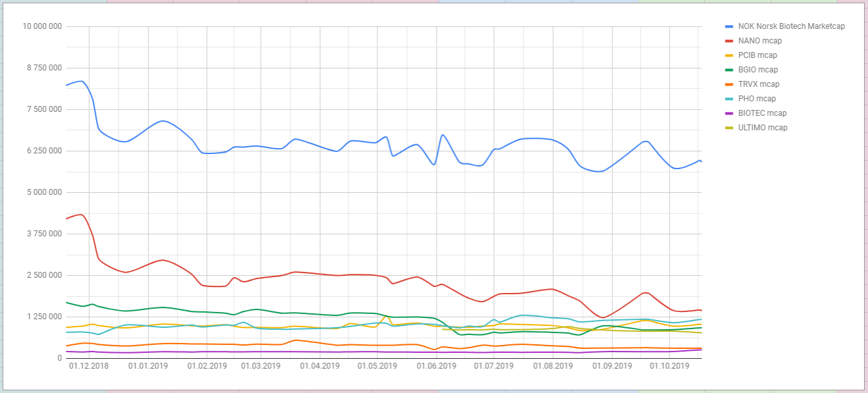Click the 01.10.2019 date axis label
Viewport: 868px width, 393px height.
pos(669,366)
